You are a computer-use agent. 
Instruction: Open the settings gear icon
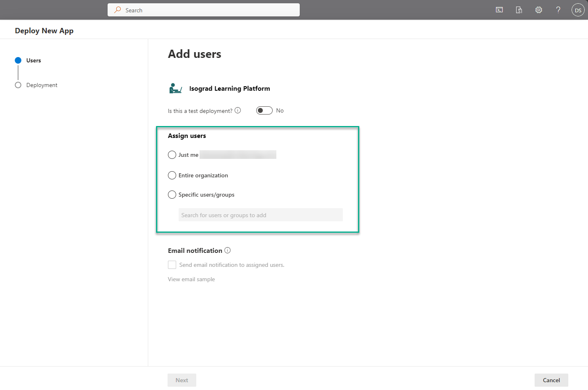click(539, 10)
